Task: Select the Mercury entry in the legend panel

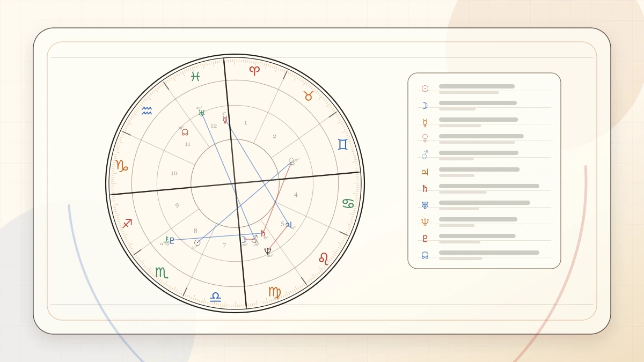Action: coord(485,122)
